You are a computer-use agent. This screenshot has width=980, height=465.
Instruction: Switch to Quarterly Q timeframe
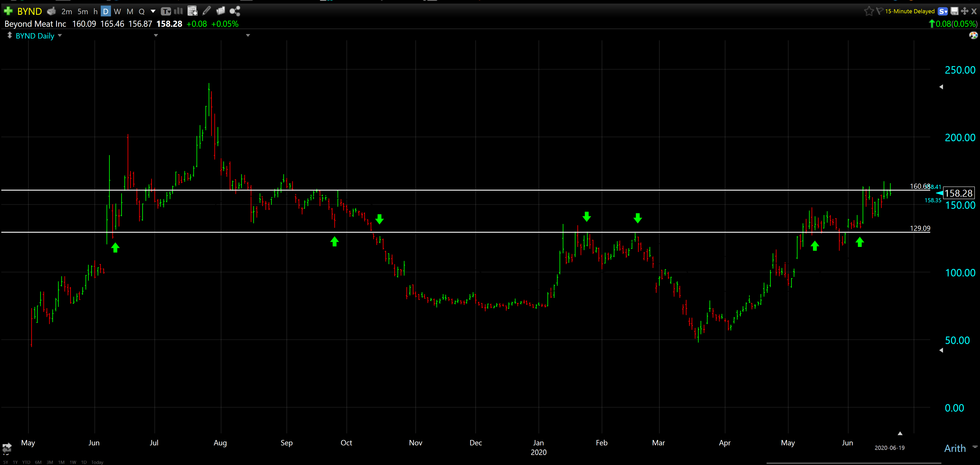(142, 12)
